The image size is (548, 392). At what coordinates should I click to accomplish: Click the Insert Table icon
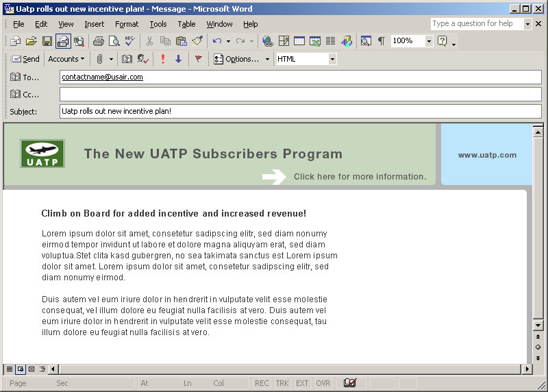[x=299, y=41]
